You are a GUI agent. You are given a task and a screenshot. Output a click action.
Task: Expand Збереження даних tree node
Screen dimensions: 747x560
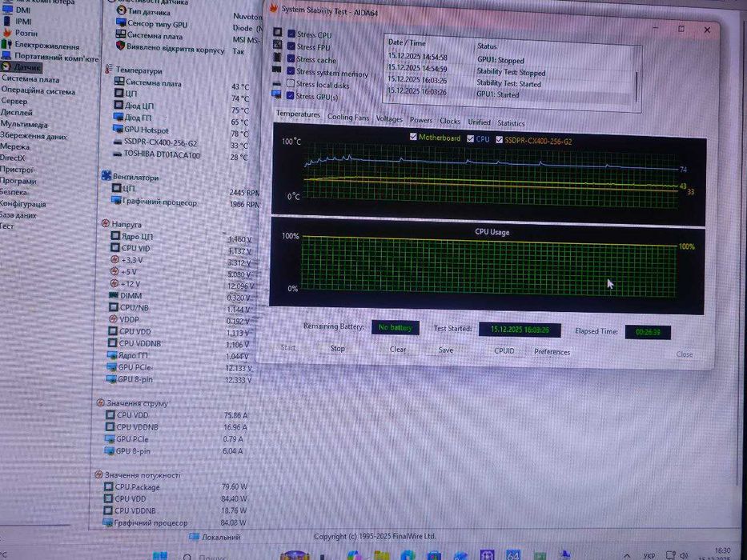[x=34, y=136]
